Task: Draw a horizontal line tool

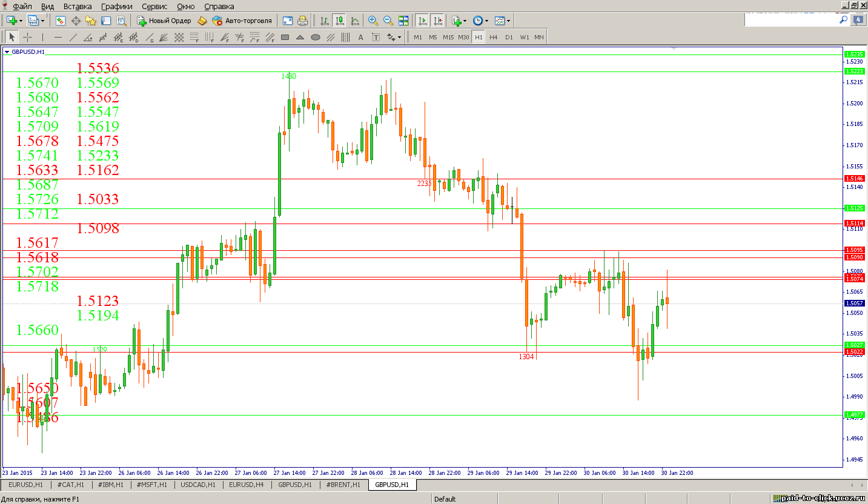Action: (58, 38)
